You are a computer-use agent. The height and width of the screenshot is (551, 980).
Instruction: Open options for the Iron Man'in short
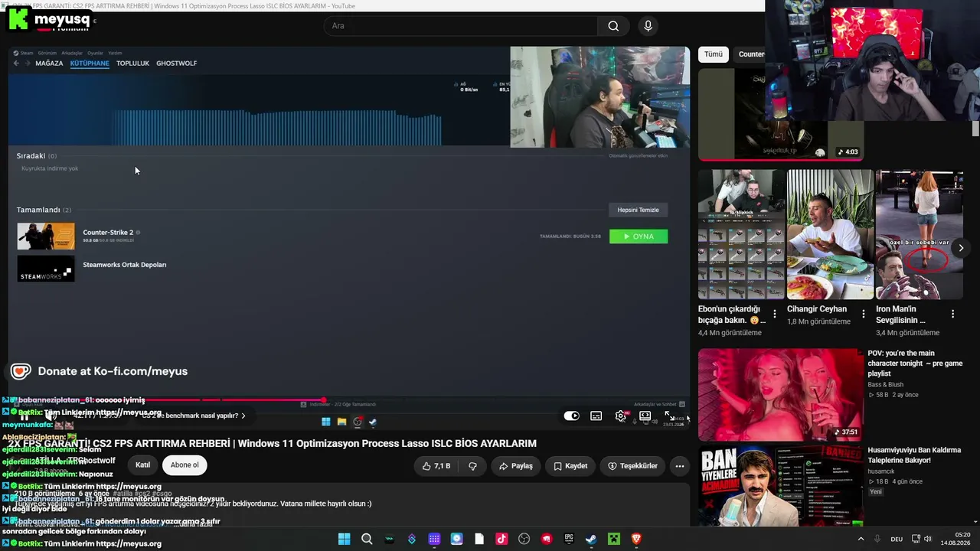click(952, 314)
